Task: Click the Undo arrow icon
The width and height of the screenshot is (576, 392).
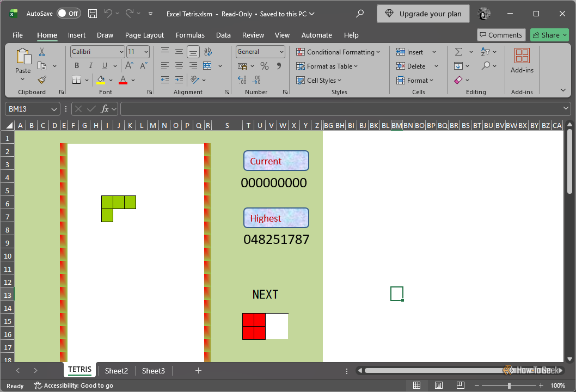Action: (x=108, y=14)
